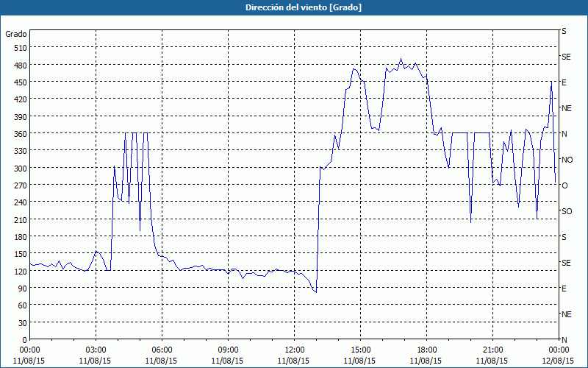Click the 210 degree axis label
Image resolution: width=588 pixels, height=368 pixels.
21,220
